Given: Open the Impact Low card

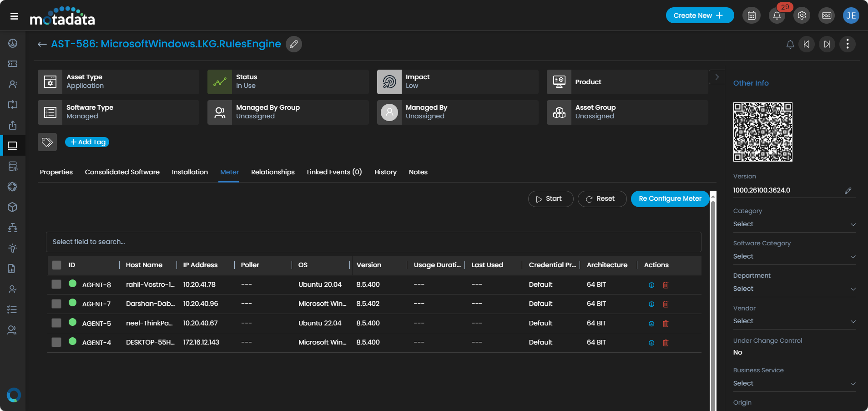Looking at the screenshot, I should pyautogui.click(x=458, y=82).
